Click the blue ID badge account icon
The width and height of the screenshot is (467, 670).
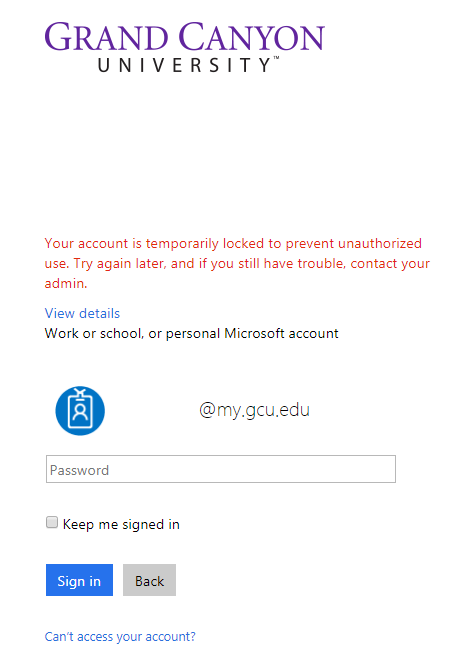80,411
